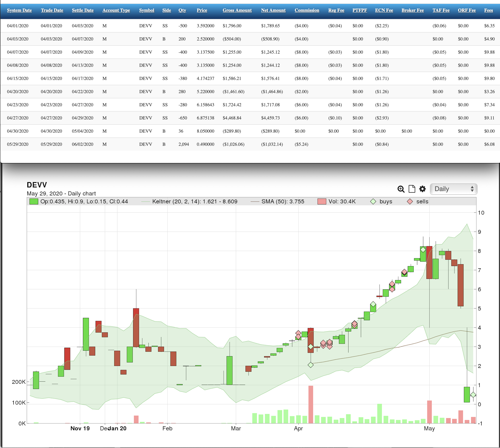Click the tall red April volume bar
The image size is (500, 448).
pos(311,404)
